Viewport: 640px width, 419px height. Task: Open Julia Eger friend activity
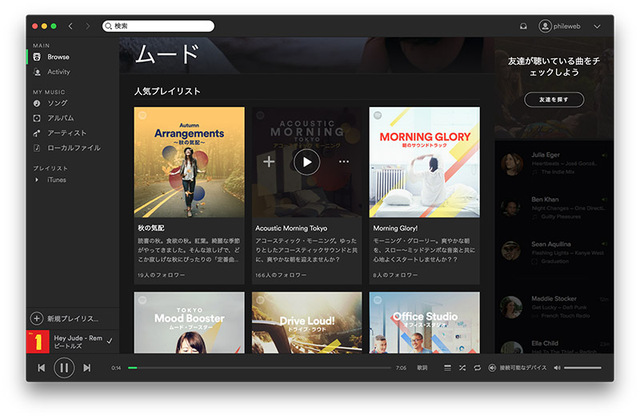(554, 164)
